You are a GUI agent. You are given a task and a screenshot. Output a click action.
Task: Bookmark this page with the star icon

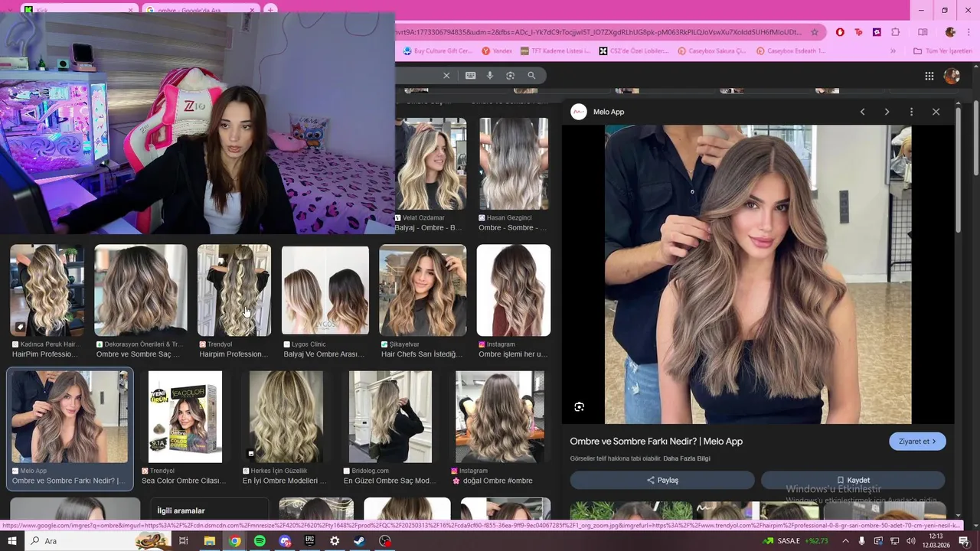[x=815, y=32]
